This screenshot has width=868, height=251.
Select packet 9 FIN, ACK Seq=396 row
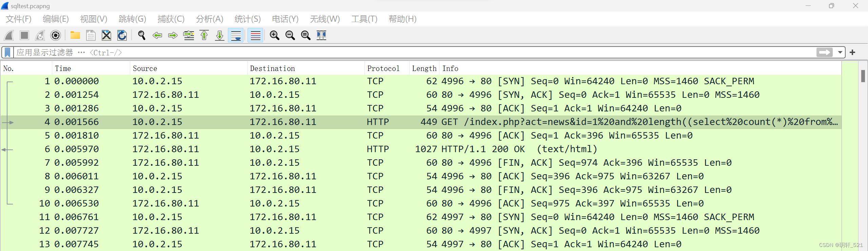coord(421,190)
